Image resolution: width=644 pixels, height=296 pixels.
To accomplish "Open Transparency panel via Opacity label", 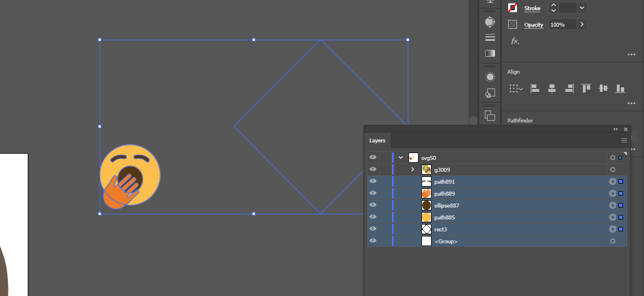I will pos(534,25).
